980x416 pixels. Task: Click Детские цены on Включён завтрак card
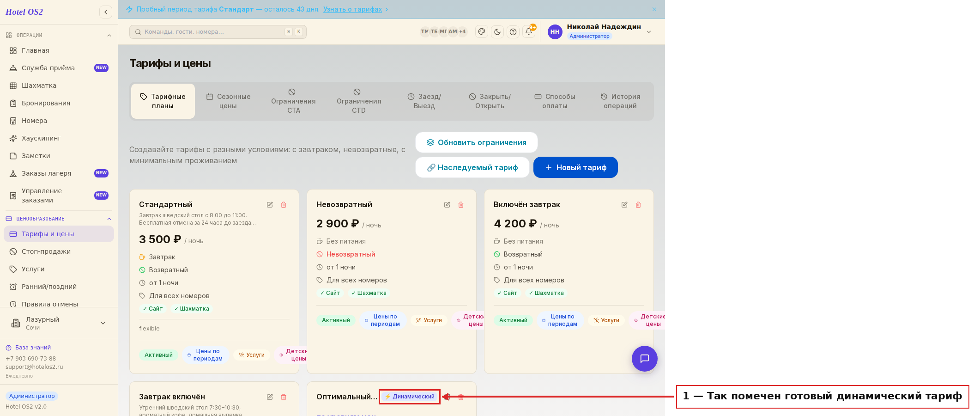click(x=647, y=320)
